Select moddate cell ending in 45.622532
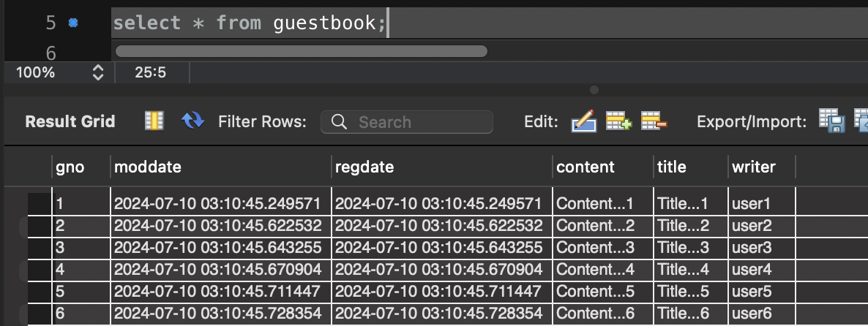 (x=222, y=225)
